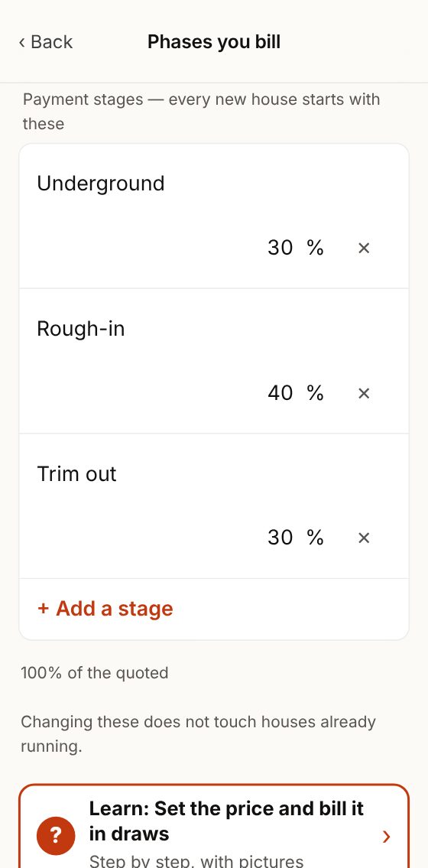
Task: Click the Payment stages section description
Action: (x=201, y=111)
